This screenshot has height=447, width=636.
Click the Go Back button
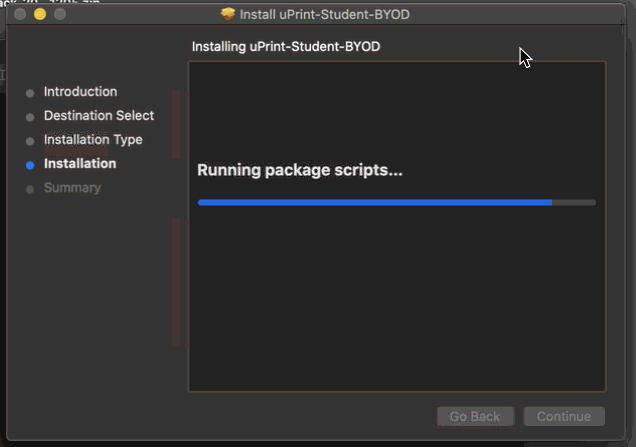pos(475,416)
